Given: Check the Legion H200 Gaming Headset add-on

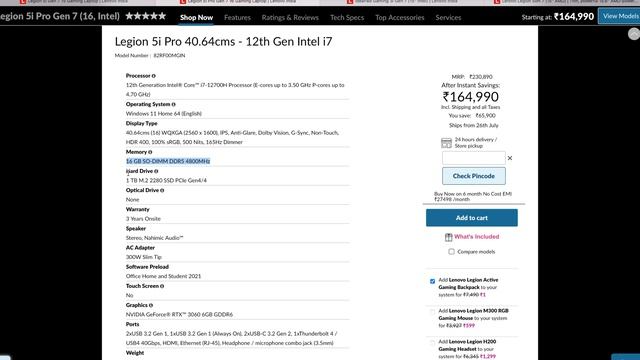Looking at the screenshot, I should [x=433, y=343].
